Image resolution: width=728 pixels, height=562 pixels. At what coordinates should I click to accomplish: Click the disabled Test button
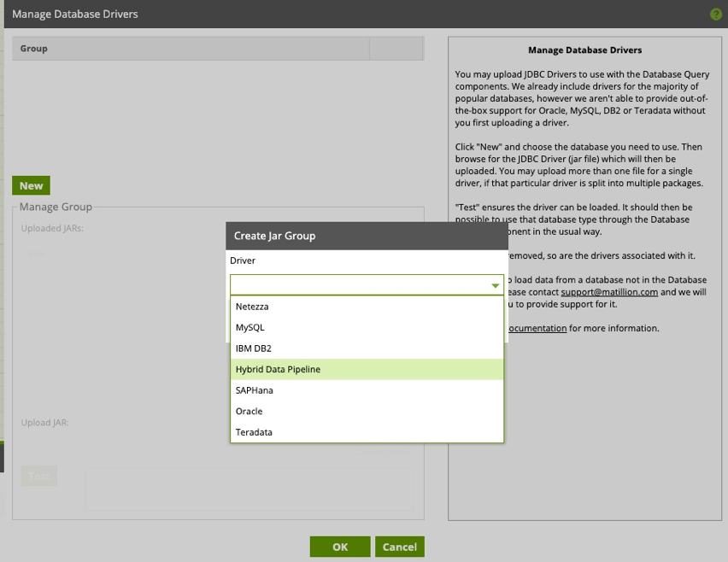39,476
